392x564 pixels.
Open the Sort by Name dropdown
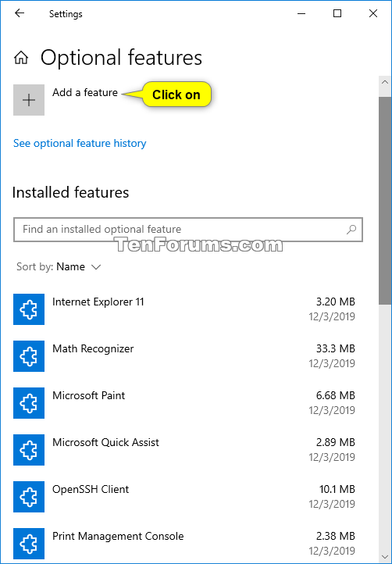[x=59, y=267]
